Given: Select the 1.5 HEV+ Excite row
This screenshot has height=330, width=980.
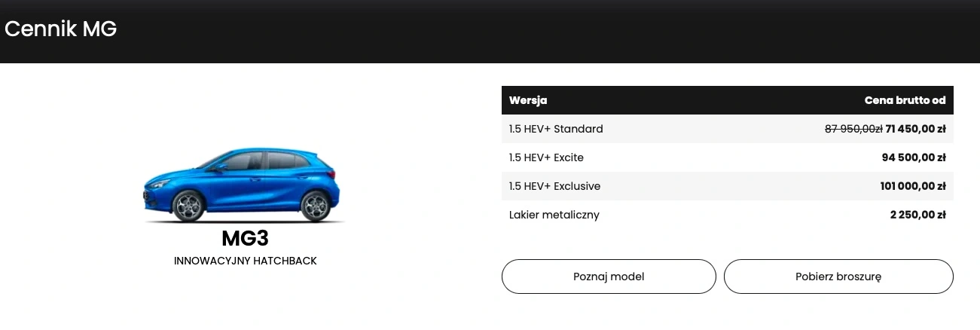Looking at the screenshot, I should pos(728,157).
